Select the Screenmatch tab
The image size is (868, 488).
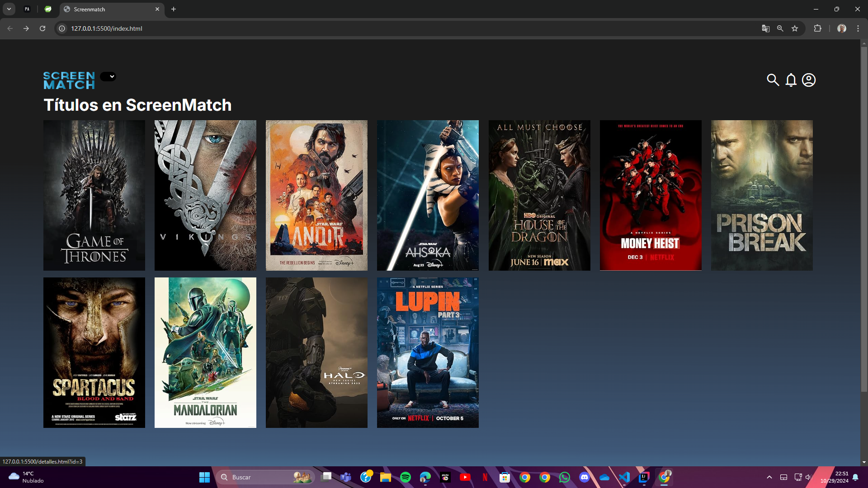(112, 9)
